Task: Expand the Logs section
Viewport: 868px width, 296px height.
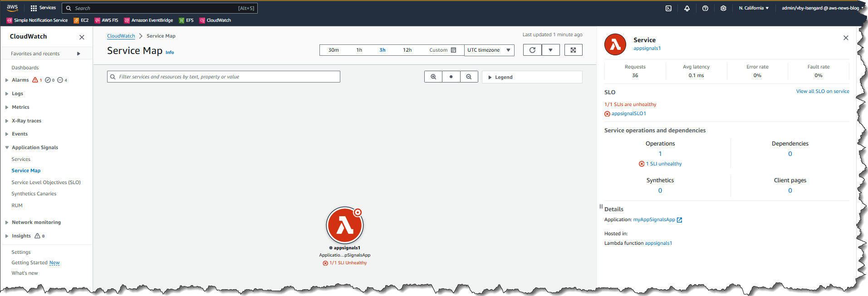Action: (x=7, y=94)
